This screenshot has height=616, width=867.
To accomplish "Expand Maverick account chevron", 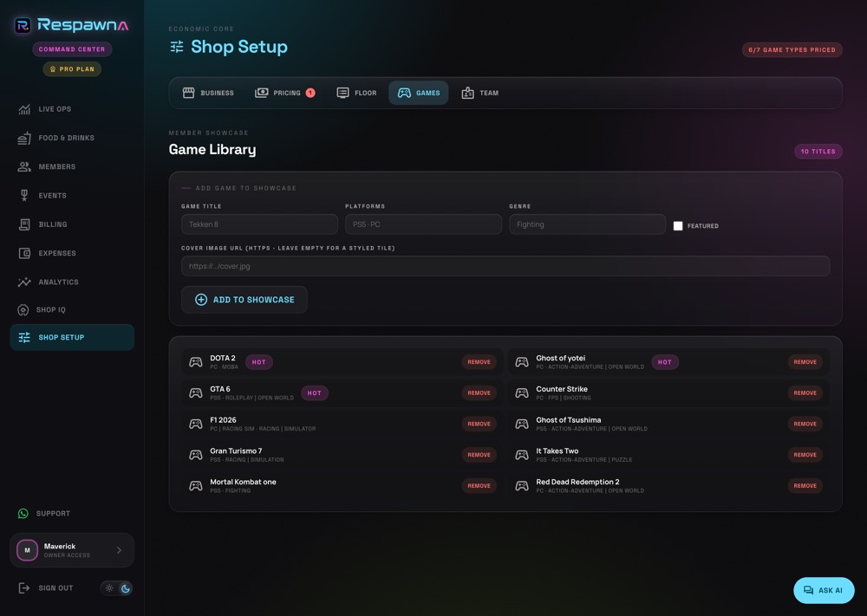I will [119, 550].
